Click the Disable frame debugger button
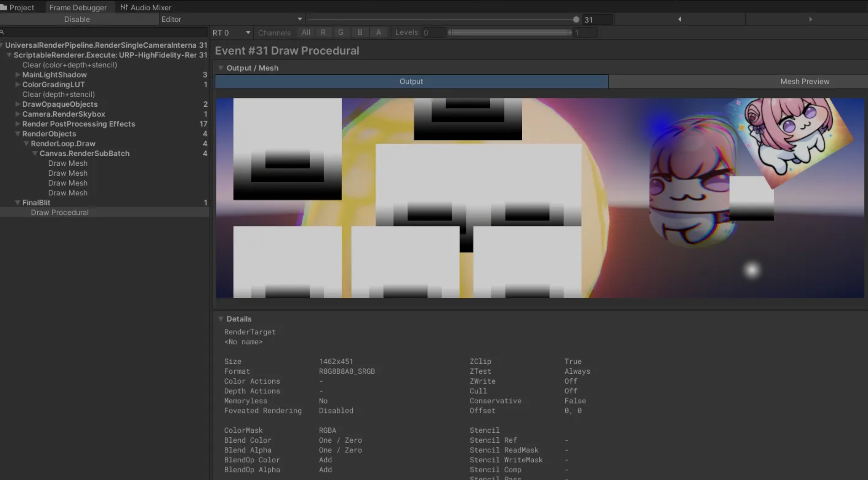 pyautogui.click(x=77, y=19)
